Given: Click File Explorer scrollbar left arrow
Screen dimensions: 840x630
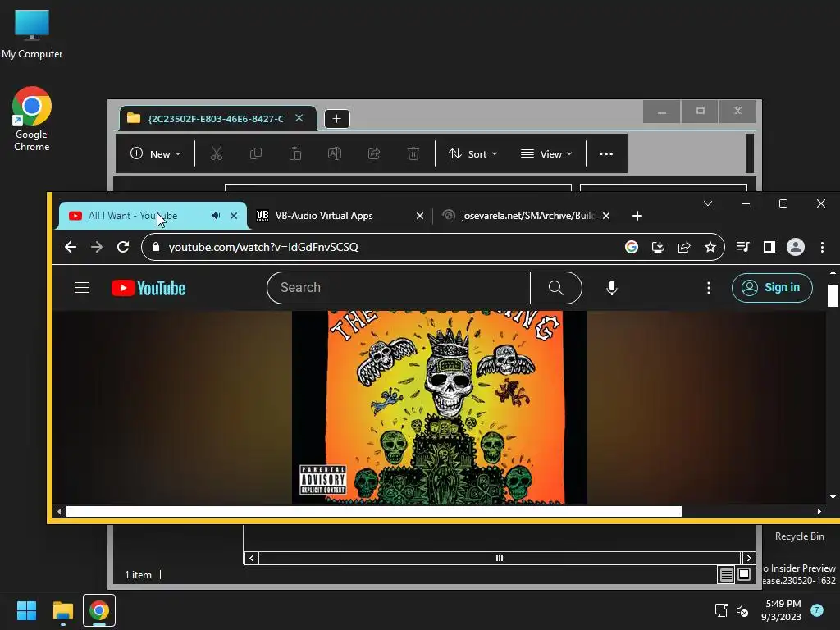Looking at the screenshot, I should (x=251, y=558).
